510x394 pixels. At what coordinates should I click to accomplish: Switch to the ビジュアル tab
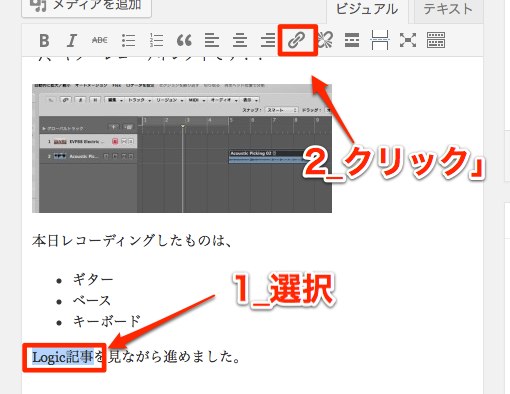point(367,10)
